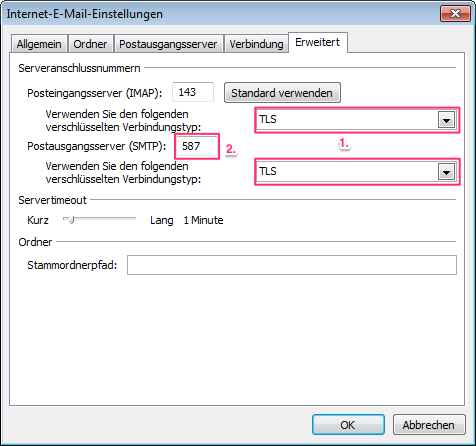The image size is (476, 446).
Task: Click Abbrechen to cancel the dialog
Action: (429, 425)
